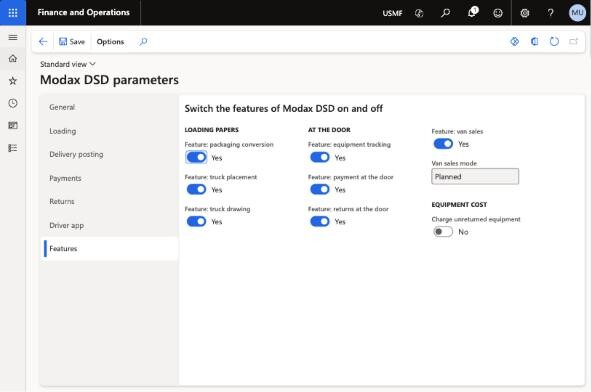Refresh the page using the circular arrow
This screenshot has width=591, height=392.
pos(554,41)
